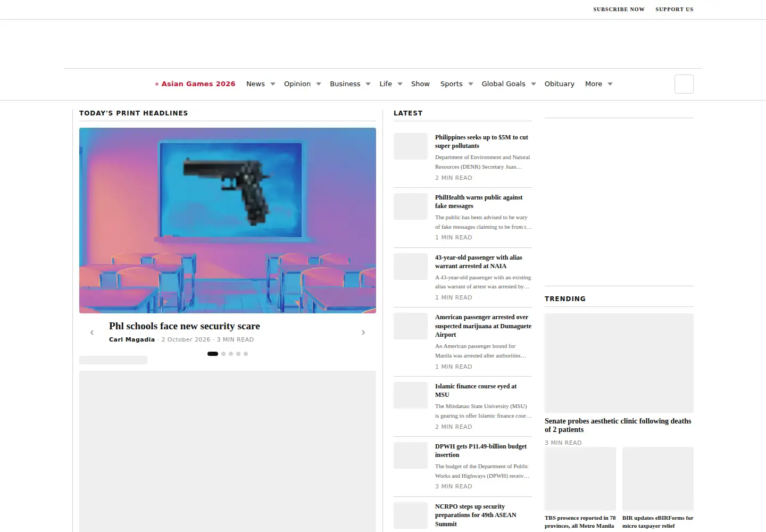Open '43-year-old passenger with alias warrant' article
Screen dimensions: 766x532
(x=478, y=262)
